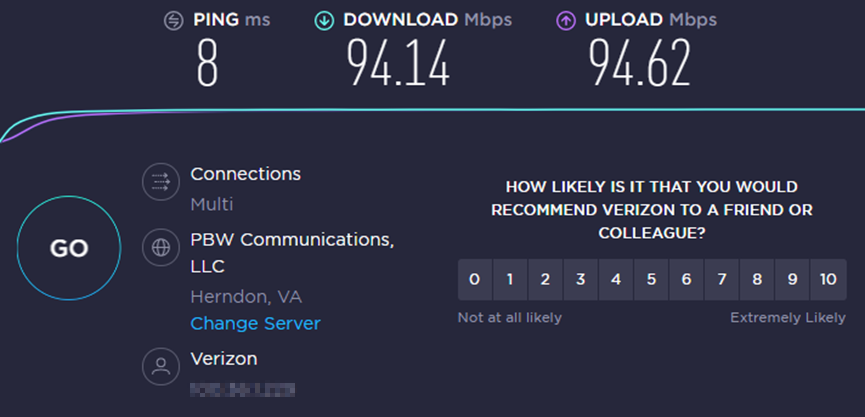Select rating 1 on the scale
This screenshot has height=417, width=865.
coord(510,280)
